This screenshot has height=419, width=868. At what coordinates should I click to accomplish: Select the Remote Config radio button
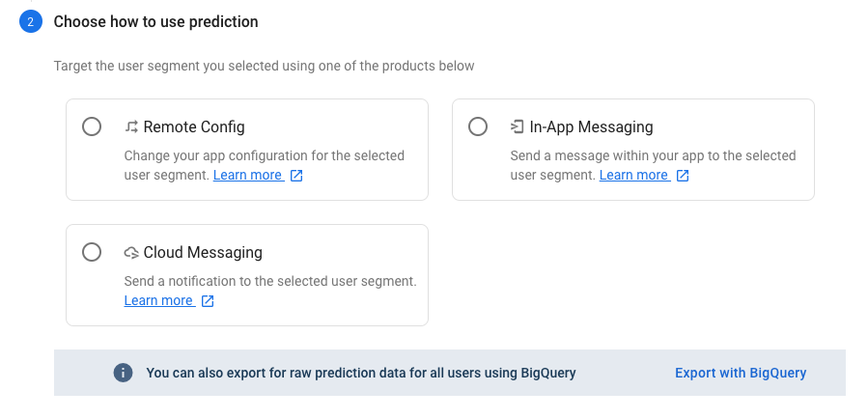[92, 126]
